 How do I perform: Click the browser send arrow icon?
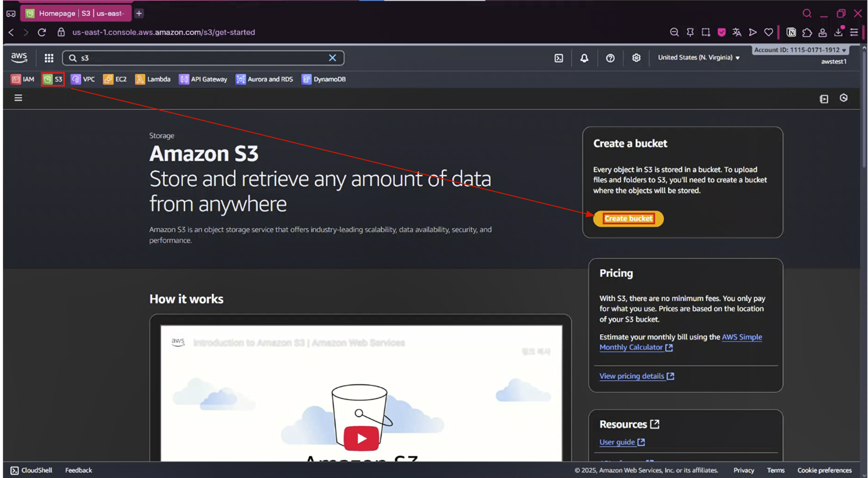click(752, 32)
